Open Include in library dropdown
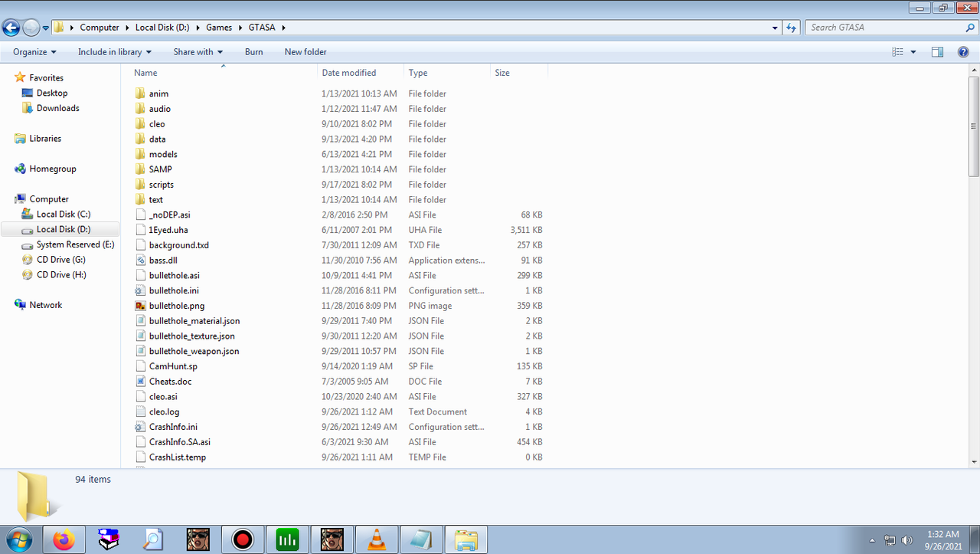The width and height of the screenshot is (980, 554). [115, 52]
